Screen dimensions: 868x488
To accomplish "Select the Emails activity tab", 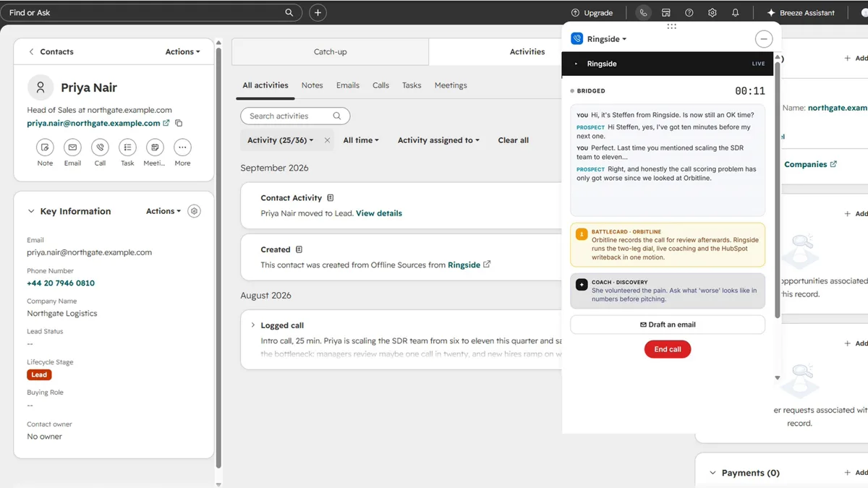I will pyautogui.click(x=348, y=85).
